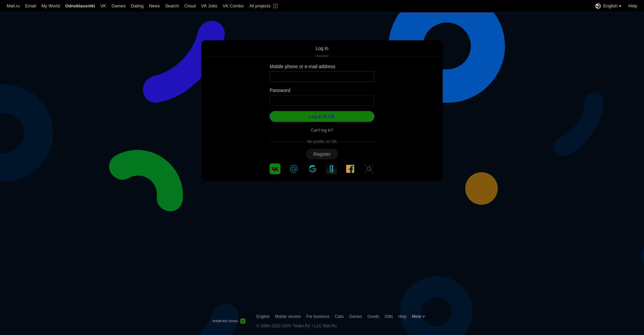The image size is (644, 335).
Task: Open Dating in the top navigation
Action: [137, 6]
